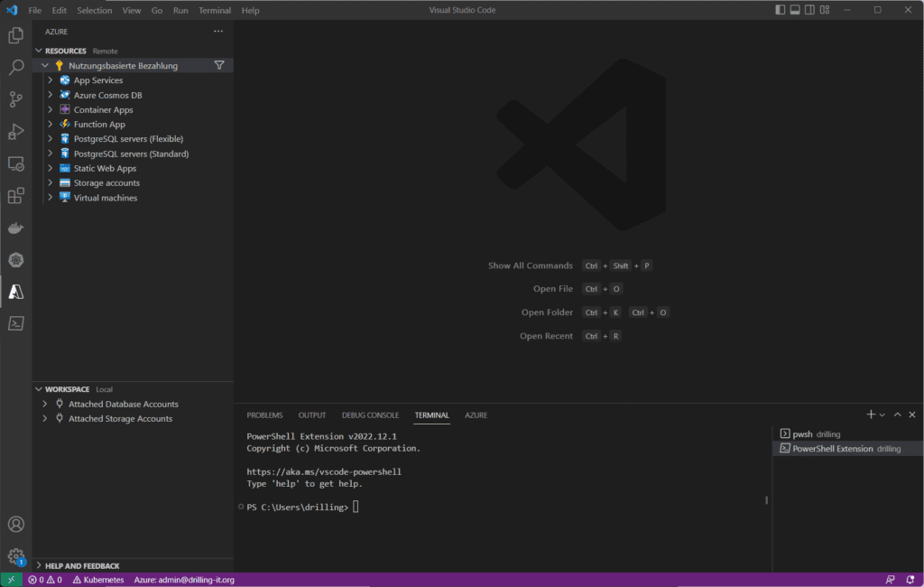Open the Docker view icon
The height and width of the screenshot is (587, 924).
pos(16,228)
